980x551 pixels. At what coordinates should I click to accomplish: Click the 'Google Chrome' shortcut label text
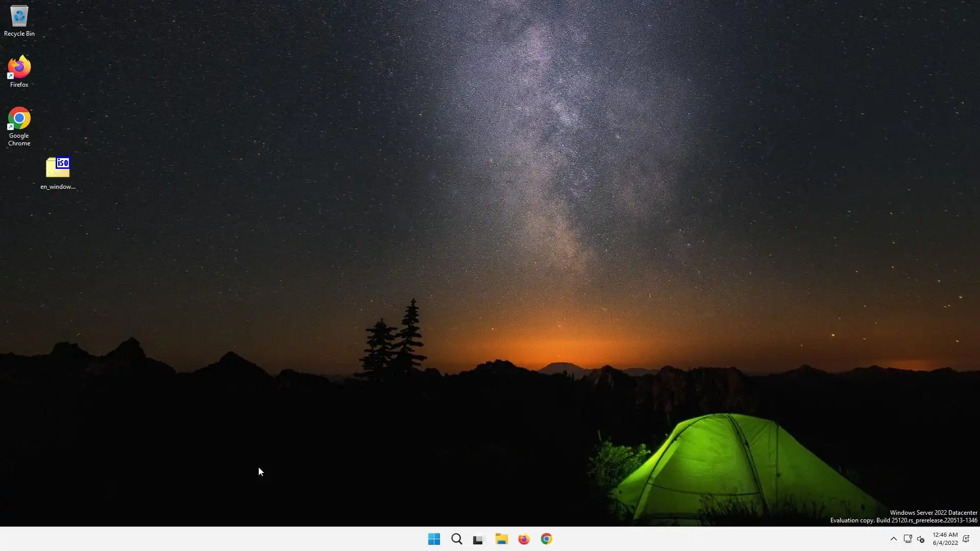click(x=19, y=139)
